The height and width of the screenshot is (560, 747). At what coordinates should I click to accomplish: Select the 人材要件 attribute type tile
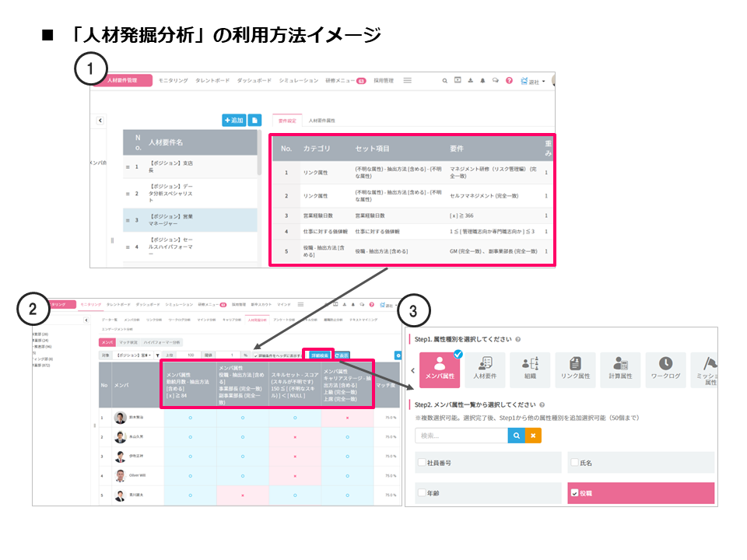[485, 369]
